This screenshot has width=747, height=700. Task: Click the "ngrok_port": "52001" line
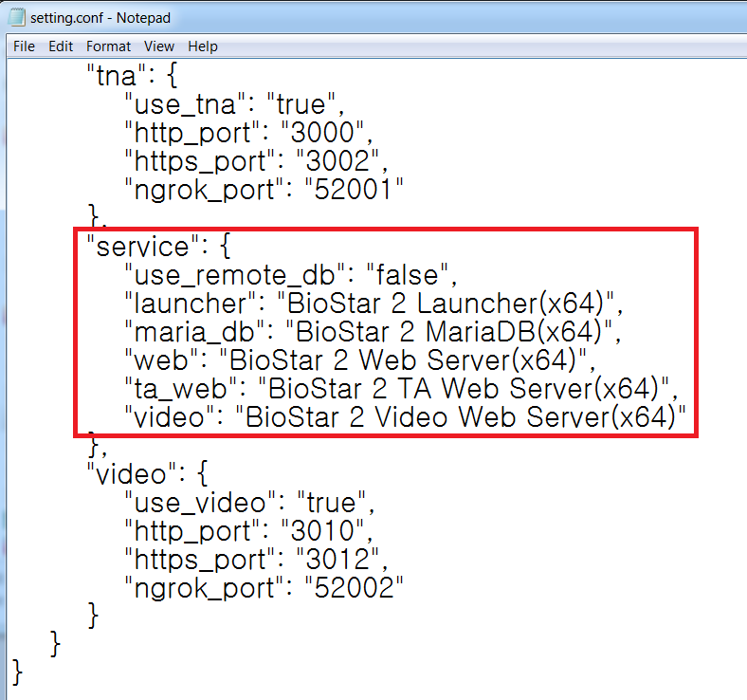264,190
